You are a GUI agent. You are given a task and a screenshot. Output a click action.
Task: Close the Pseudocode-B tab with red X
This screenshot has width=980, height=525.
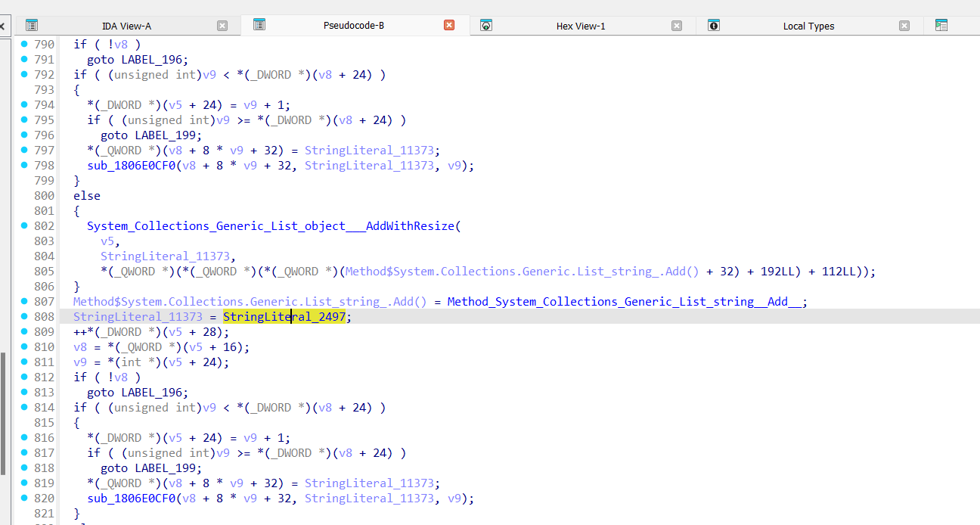(x=449, y=25)
